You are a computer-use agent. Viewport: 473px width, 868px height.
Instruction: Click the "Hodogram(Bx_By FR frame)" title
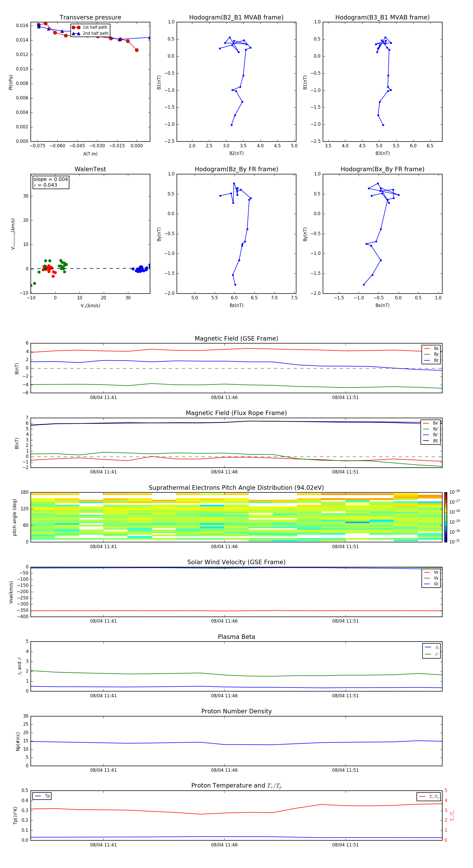click(382, 169)
